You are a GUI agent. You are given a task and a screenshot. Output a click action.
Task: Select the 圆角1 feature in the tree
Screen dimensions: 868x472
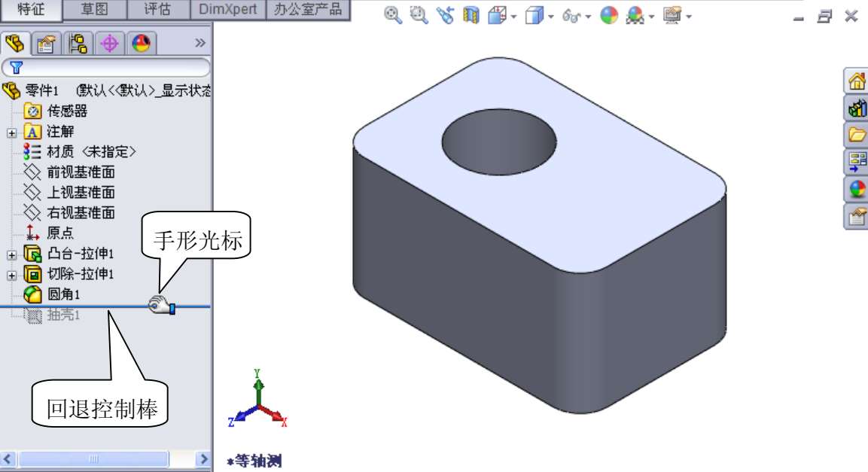(63, 294)
